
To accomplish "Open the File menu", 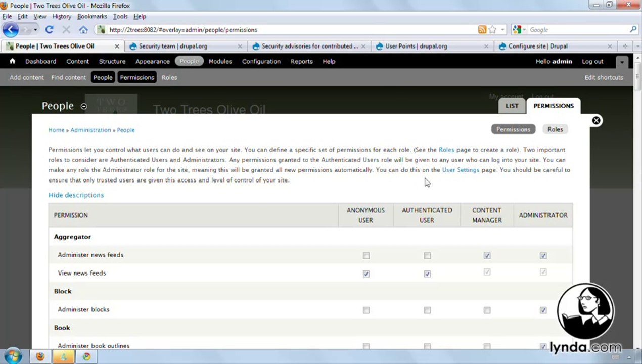I will click(x=7, y=16).
